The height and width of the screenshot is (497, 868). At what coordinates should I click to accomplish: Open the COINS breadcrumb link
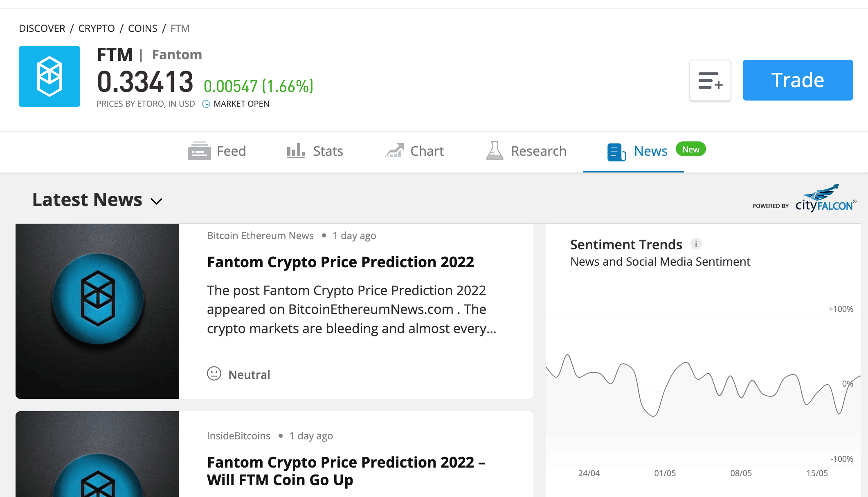click(143, 28)
